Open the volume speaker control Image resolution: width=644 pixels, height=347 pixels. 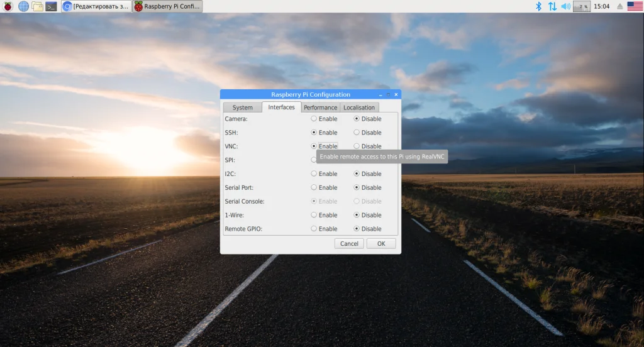point(565,6)
